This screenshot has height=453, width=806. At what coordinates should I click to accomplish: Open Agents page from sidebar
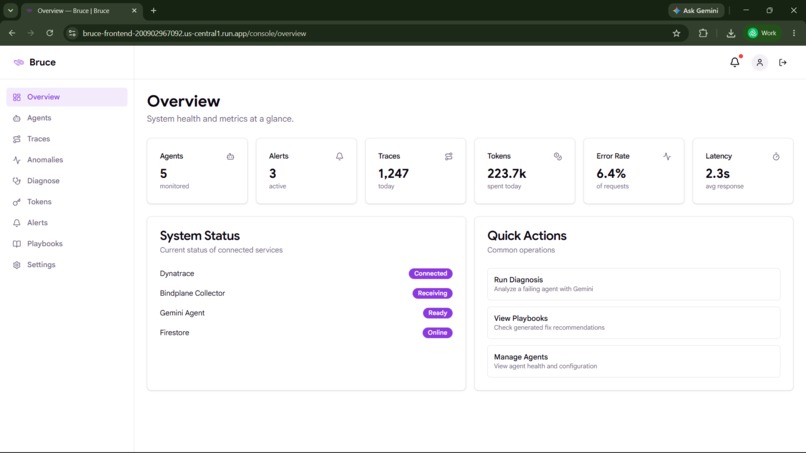pos(67,118)
